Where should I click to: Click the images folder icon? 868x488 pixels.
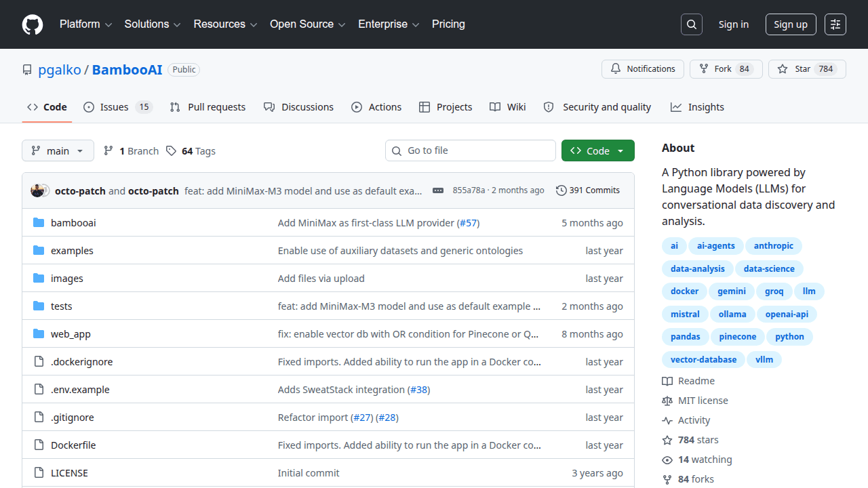coord(39,278)
